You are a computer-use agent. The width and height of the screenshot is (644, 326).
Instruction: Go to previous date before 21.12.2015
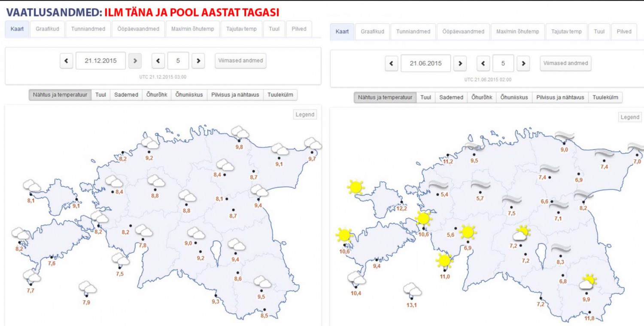(x=66, y=61)
